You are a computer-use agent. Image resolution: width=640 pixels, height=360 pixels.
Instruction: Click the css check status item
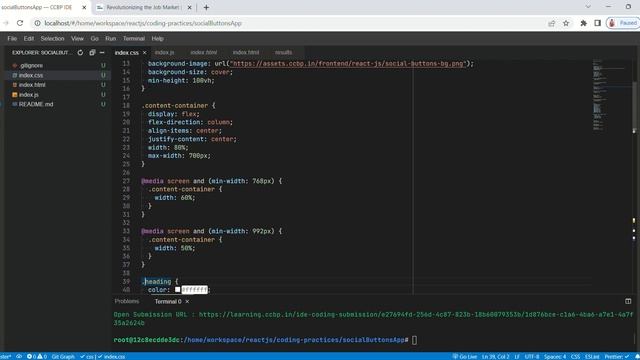tap(87, 357)
